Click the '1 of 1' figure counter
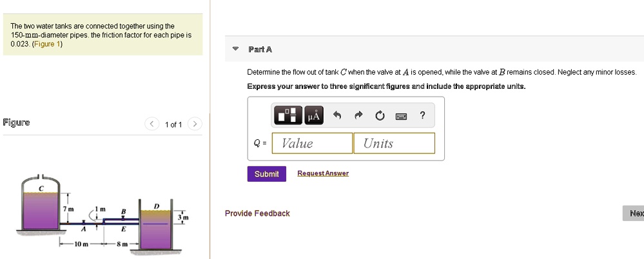Viewport: 644px width, 259px height. tap(173, 124)
